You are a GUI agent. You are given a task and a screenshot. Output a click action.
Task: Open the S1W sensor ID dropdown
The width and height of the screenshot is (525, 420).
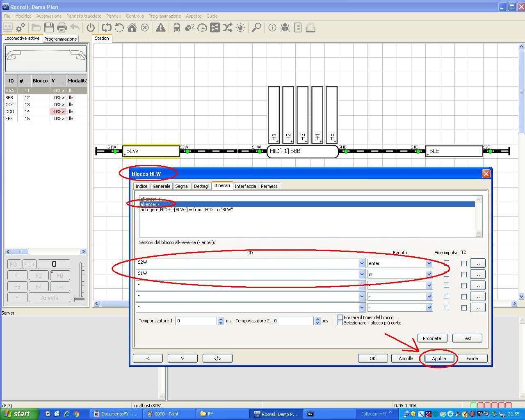(x=362, y=274)
